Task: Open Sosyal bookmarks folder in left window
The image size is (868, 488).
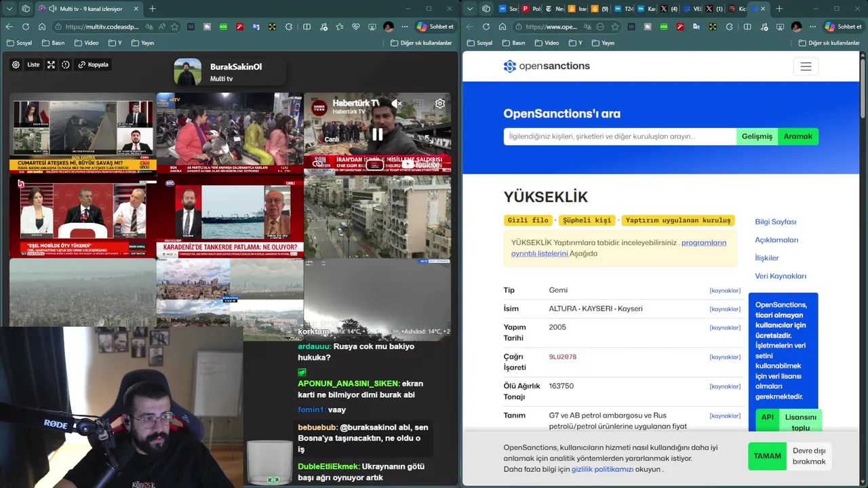Action: pyautogui.click(x=19, y=43)
